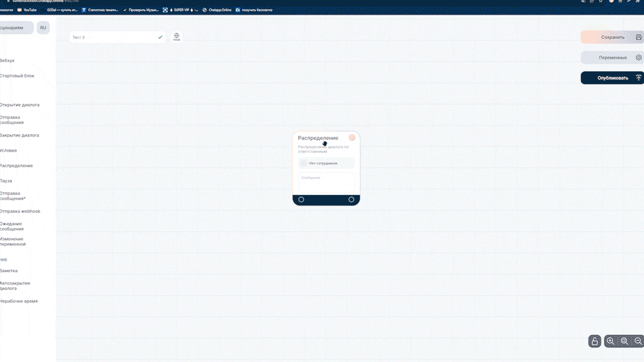Click the canvas lock icon
644x362 pixels.
595,341
